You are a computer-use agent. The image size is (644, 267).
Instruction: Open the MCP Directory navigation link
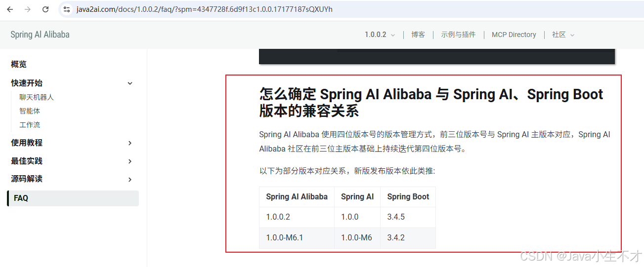[514, 35]
